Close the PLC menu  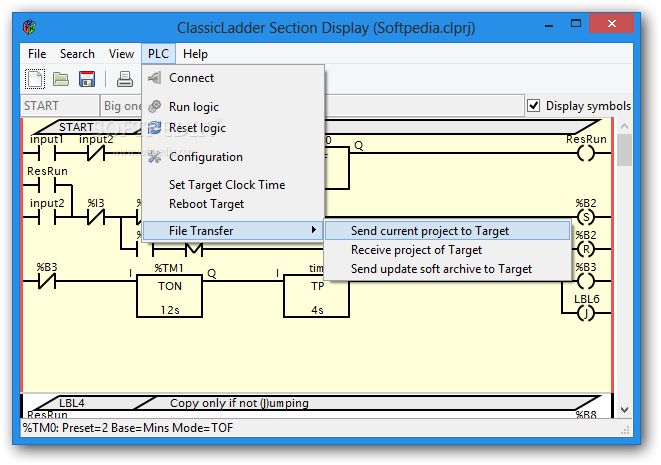[x=159, y=54]
